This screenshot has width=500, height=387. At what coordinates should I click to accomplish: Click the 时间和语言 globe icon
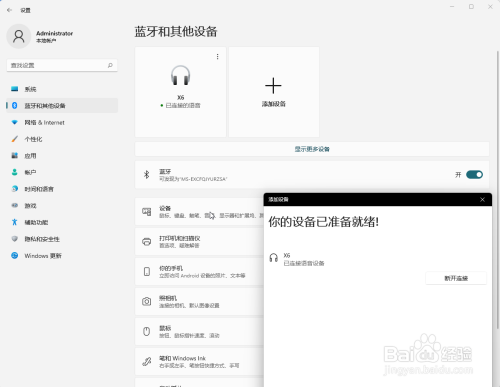[15, 189]
